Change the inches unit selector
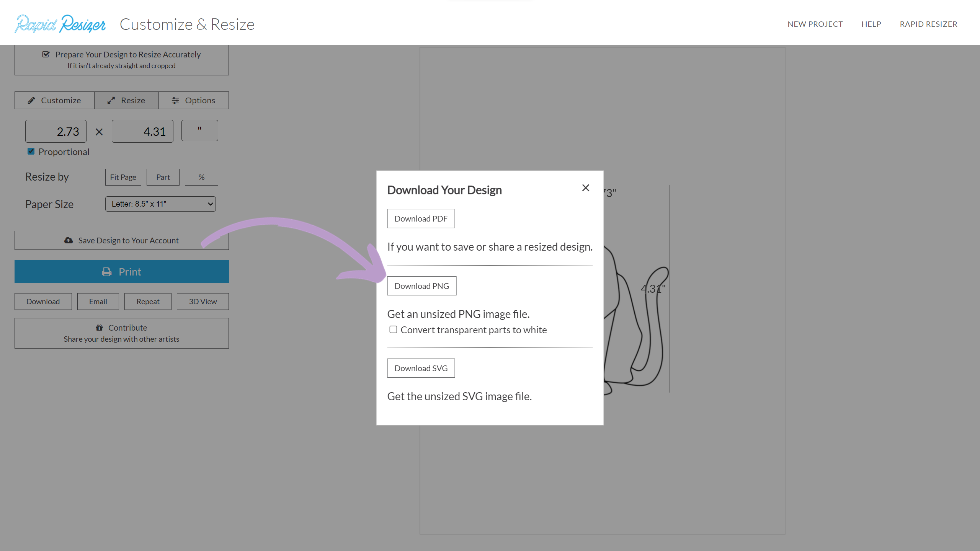 (199, 130)
